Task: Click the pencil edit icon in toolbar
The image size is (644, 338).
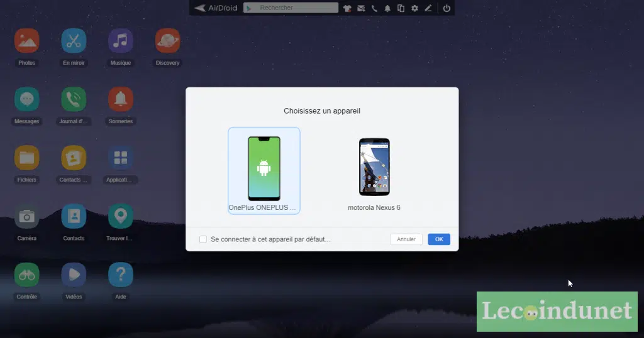Action: (x=428, y=8)
